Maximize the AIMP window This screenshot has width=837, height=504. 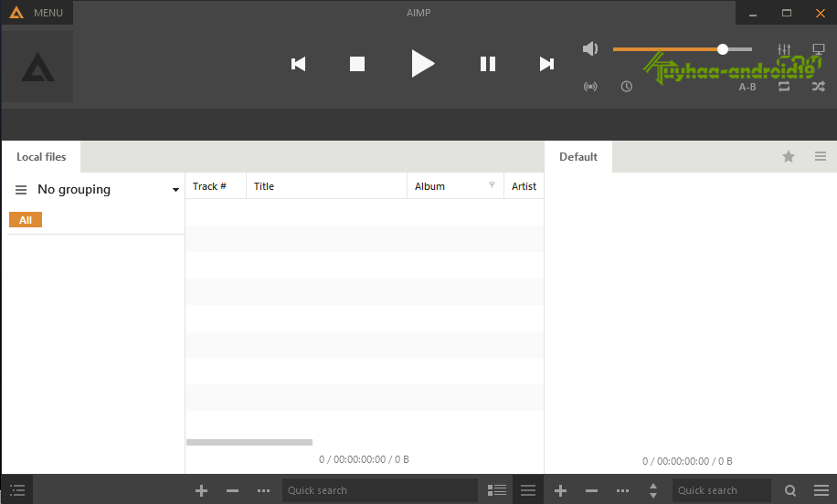pyautogui.click(x=787, y=13)
